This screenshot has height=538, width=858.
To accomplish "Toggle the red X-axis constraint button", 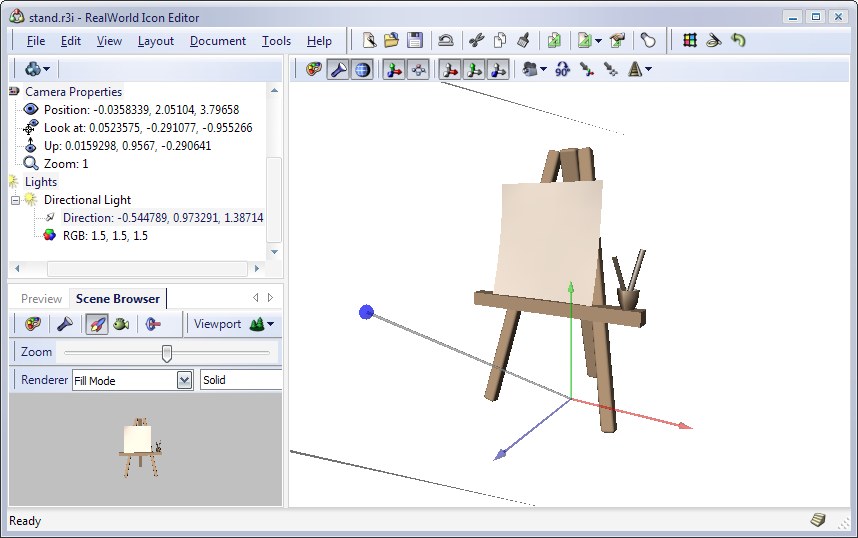I will (x=451, y=70).
